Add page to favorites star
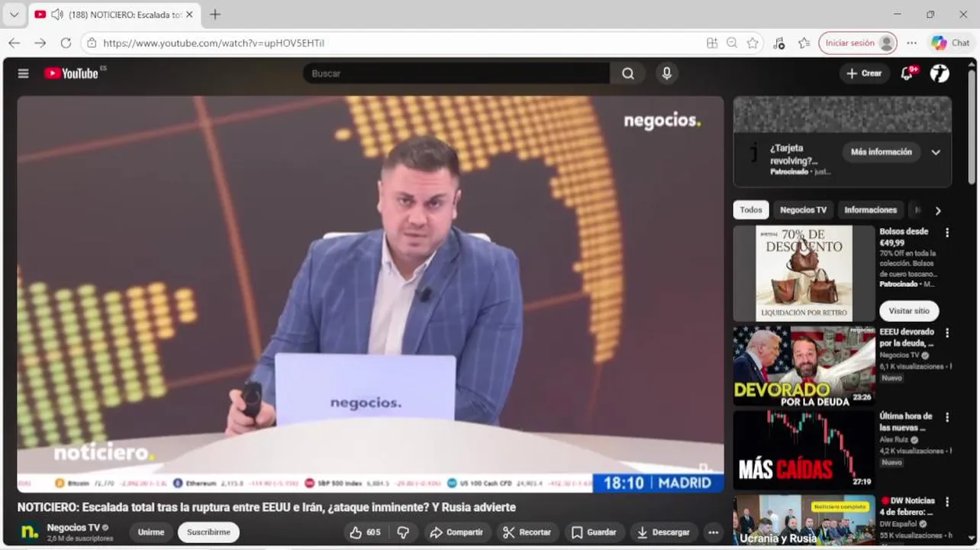 pyautogui.click(x=753, y=43)
